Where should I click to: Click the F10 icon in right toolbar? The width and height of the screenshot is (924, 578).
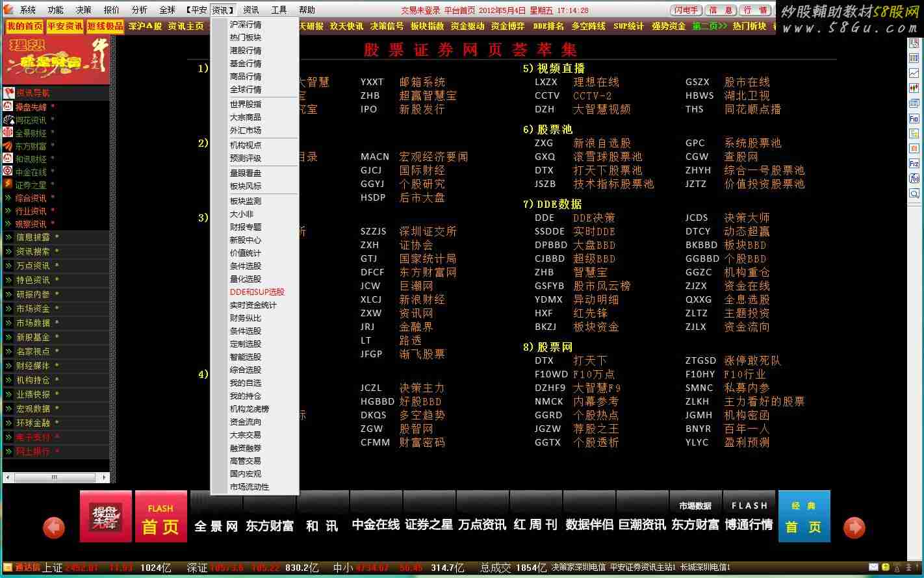[914, 119]
